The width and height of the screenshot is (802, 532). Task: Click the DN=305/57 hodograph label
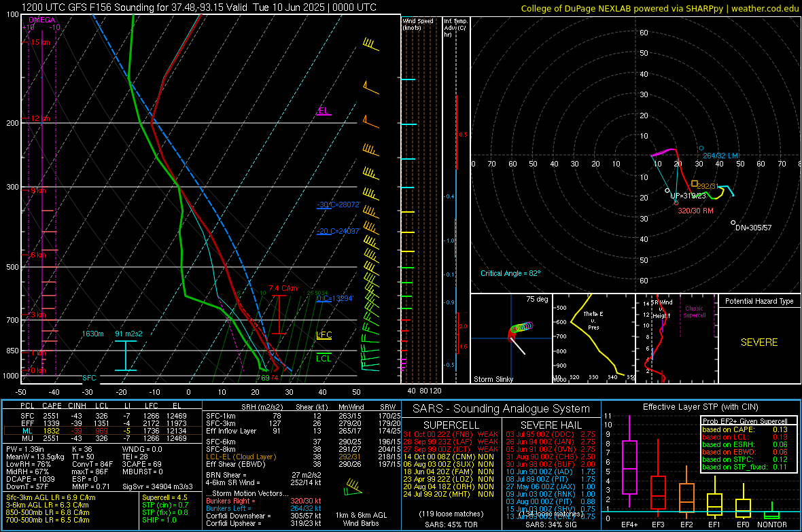(753, 228)
